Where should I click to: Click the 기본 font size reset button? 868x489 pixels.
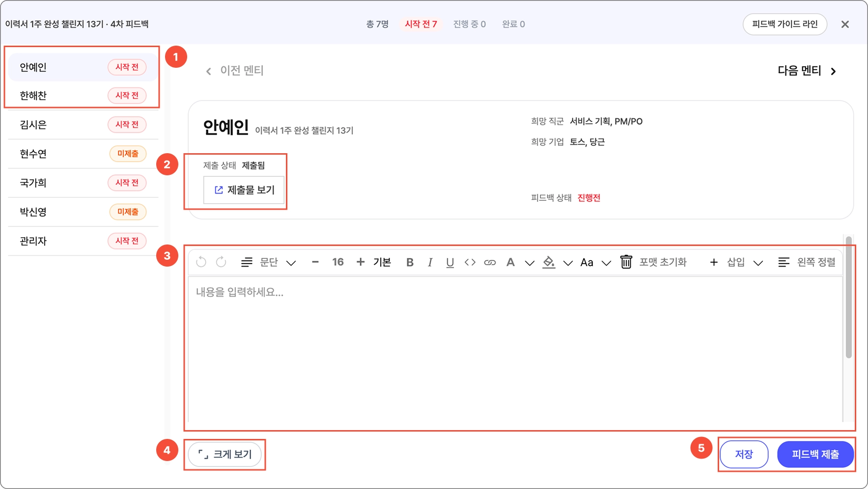(382, 262)
